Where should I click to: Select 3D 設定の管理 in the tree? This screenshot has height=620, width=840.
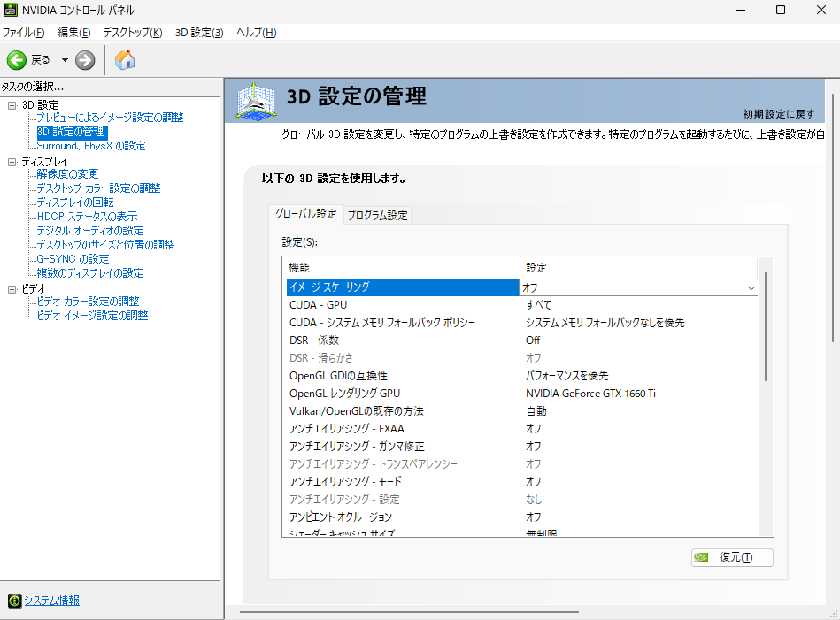pos(71,132)
